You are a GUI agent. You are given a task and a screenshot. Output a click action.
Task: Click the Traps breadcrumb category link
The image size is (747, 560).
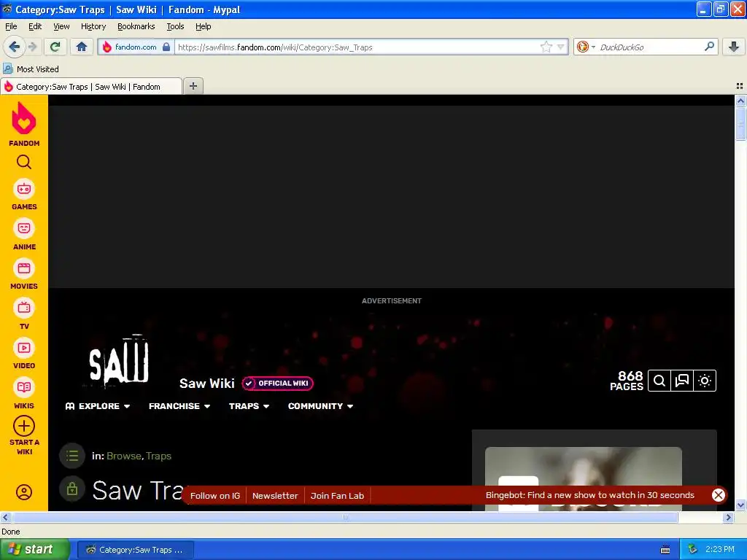tap(158, 456)
